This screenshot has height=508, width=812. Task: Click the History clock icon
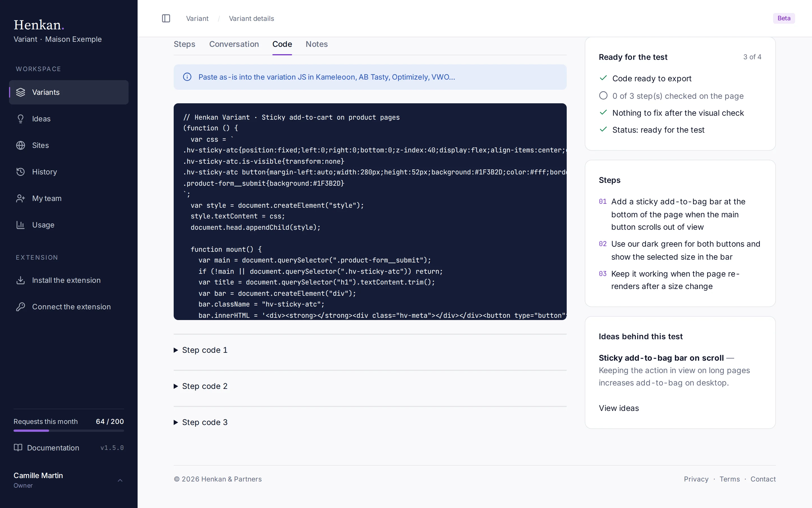click(x=21, y=172)
